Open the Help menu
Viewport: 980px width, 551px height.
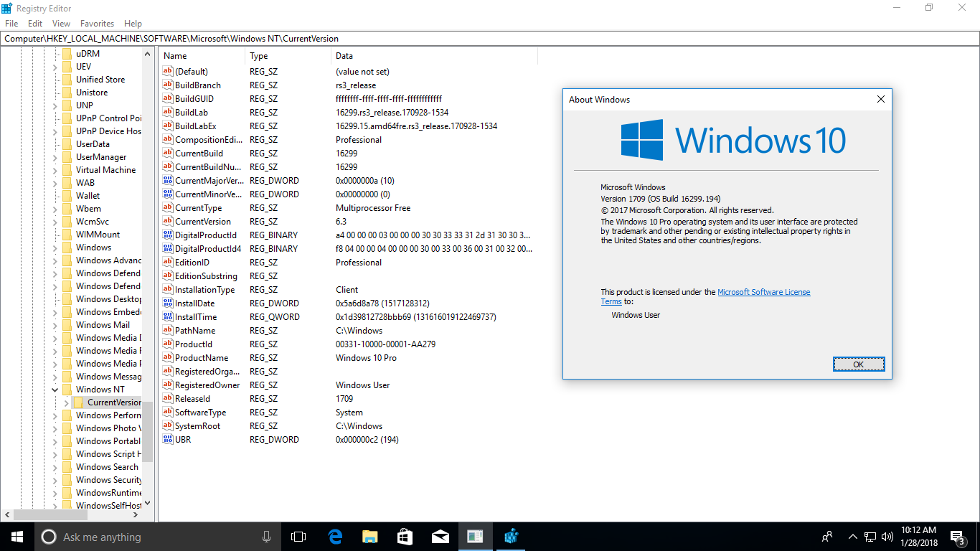pos(133,24)
